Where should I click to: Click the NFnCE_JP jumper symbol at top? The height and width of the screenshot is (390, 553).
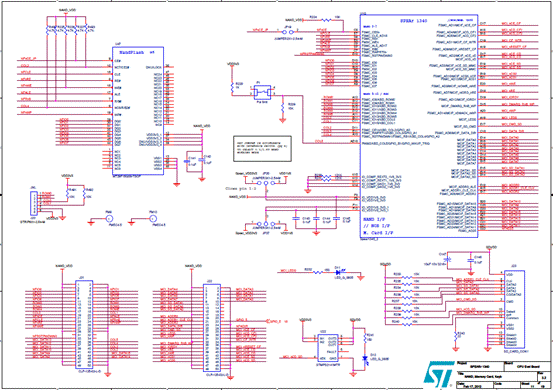(x=287, y=32)
